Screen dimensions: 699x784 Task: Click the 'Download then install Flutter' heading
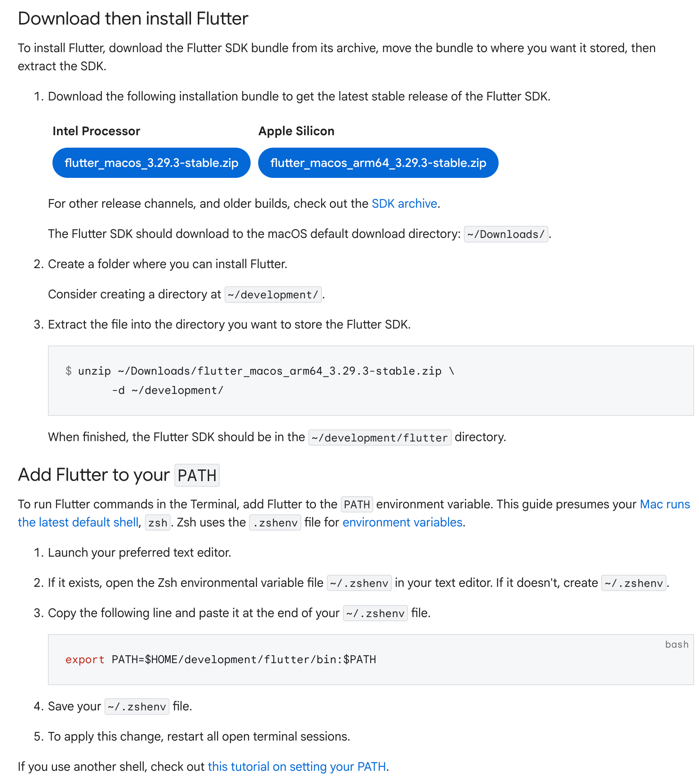[133, 18]
